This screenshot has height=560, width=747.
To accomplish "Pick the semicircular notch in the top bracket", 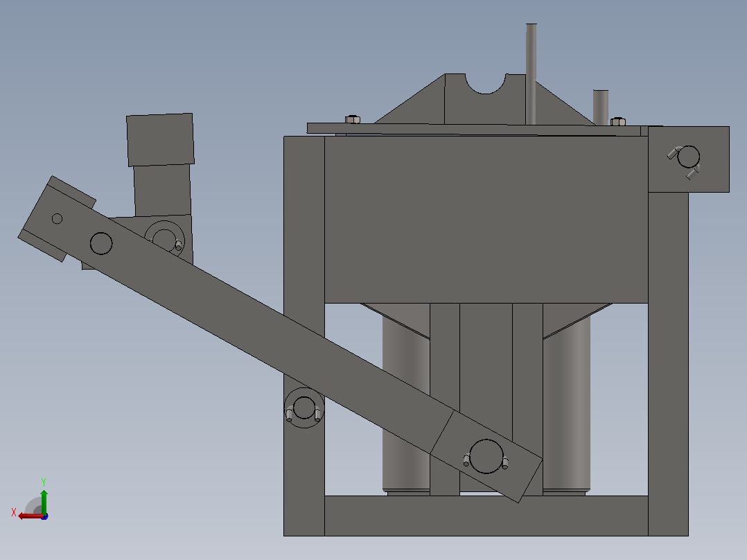I will (x=485, y=83).
